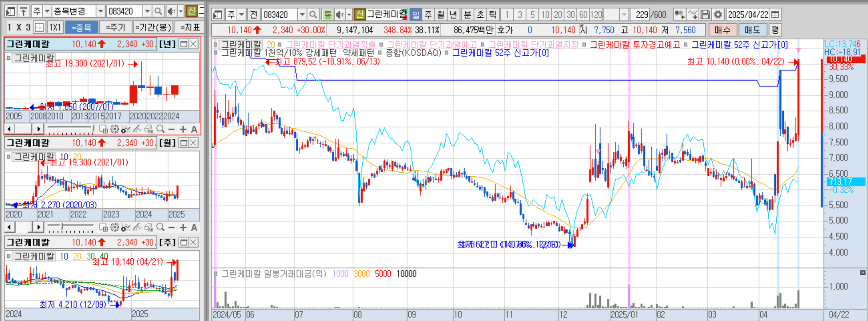868x321 pixels.
Task: Click the 2025/04/22 date field
Action: tap(747, 15)
